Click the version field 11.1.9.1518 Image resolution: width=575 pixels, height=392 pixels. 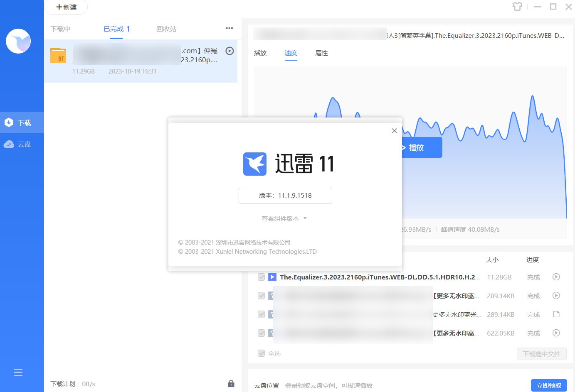285,196
